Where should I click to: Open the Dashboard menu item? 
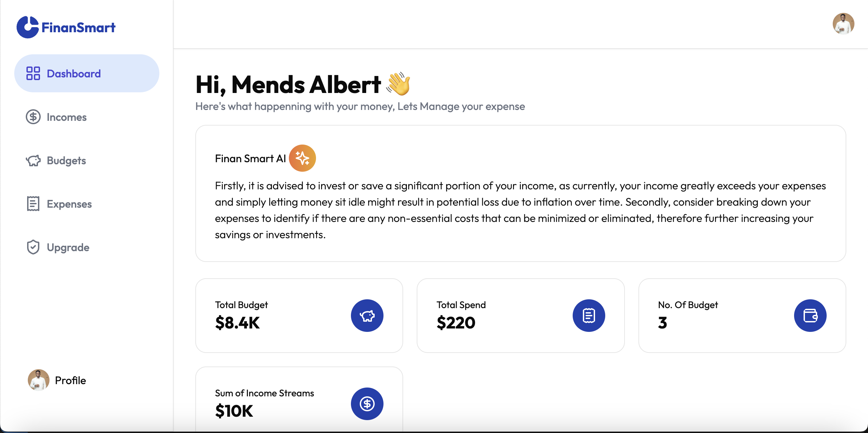[74, 73]
